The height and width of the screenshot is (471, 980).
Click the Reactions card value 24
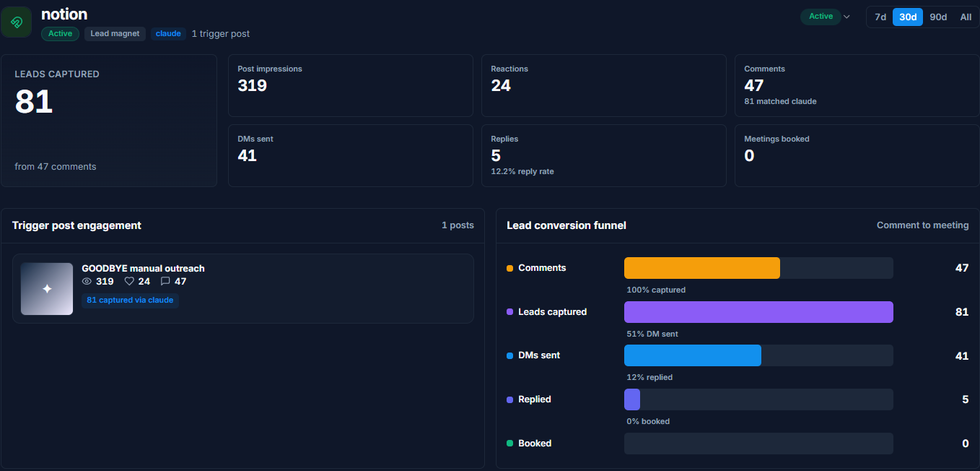point(501,86)
